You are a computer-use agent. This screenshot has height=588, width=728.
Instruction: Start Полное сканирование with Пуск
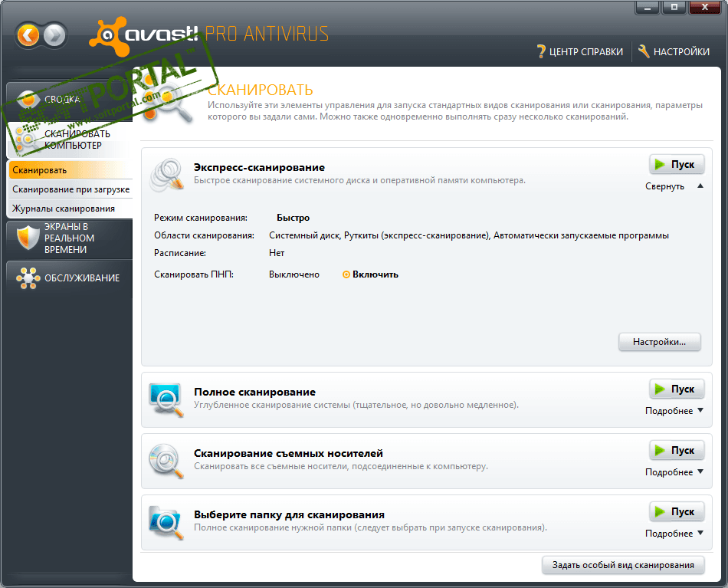tap(677, 389)
